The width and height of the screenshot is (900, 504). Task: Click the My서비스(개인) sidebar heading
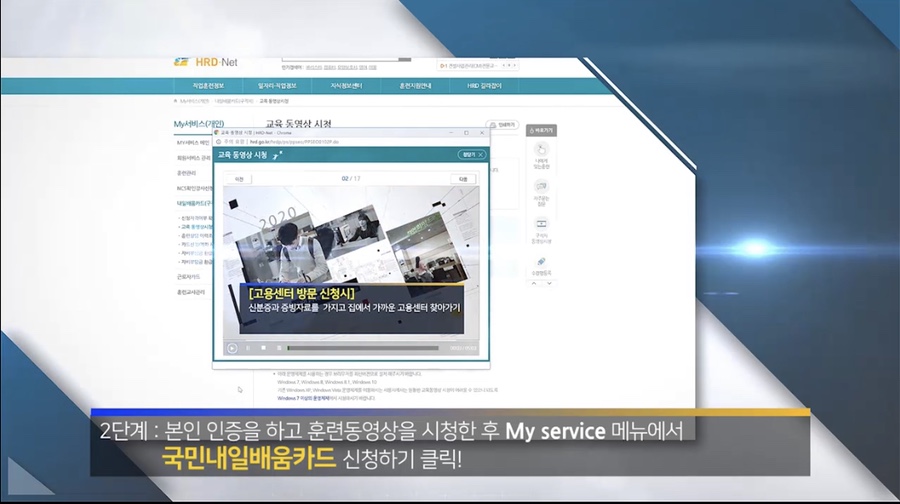tap(199, 124)
